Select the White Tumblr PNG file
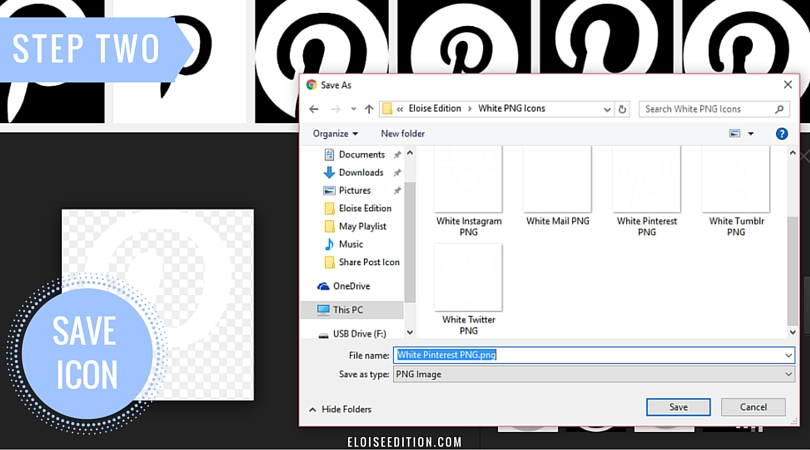 click(736, 192)
